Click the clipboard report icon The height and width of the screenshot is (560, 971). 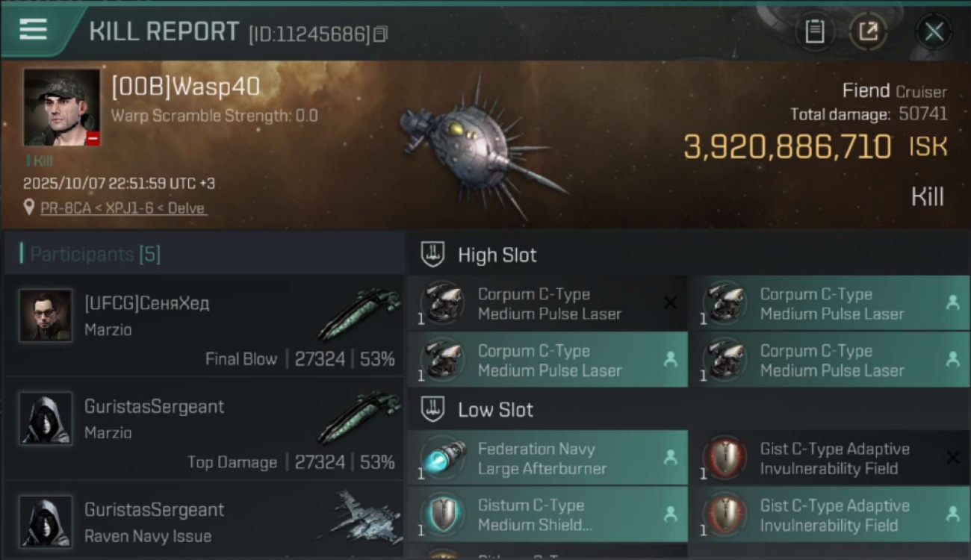pyautogui.click(x=814, y=31)
